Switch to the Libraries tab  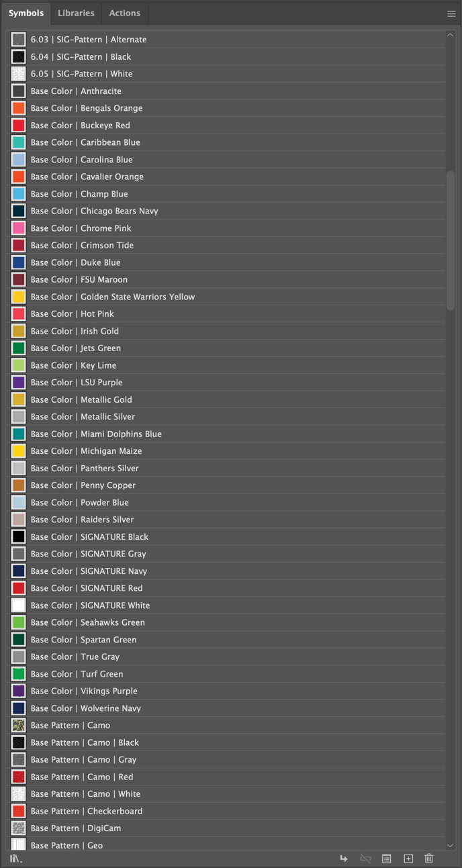point(76,13)
